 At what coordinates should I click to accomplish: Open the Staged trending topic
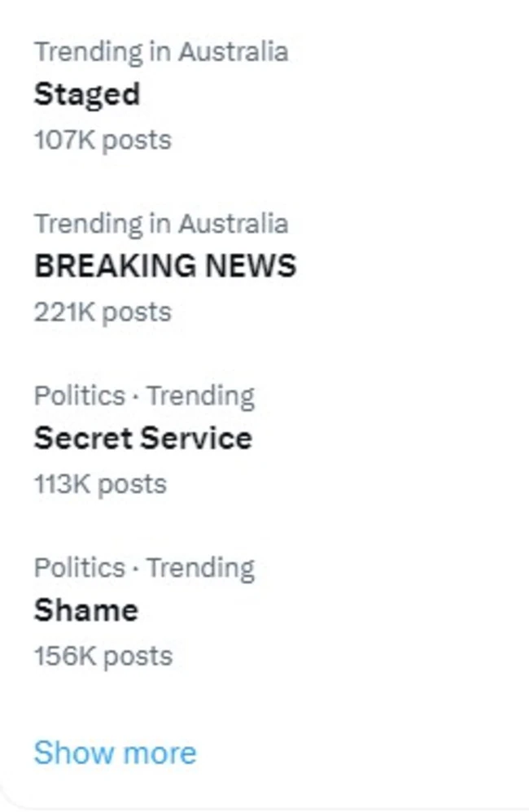click(x=86, y=94)
